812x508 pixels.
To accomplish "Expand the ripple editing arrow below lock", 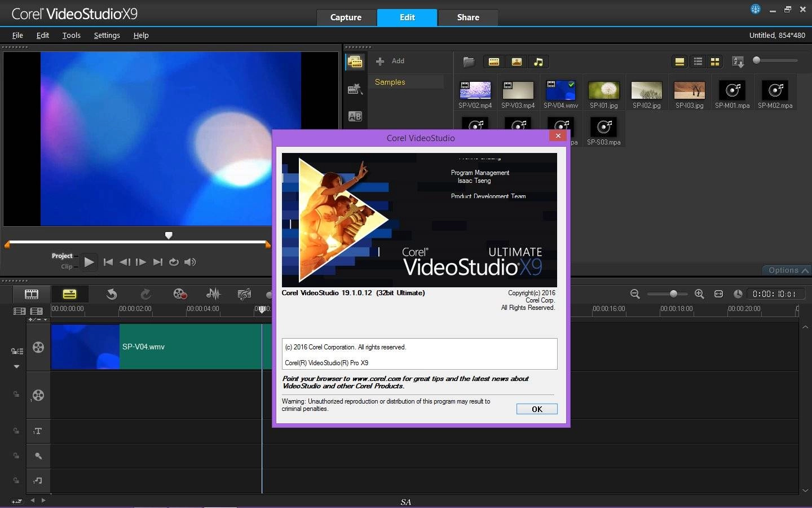I will click(16, 366).
